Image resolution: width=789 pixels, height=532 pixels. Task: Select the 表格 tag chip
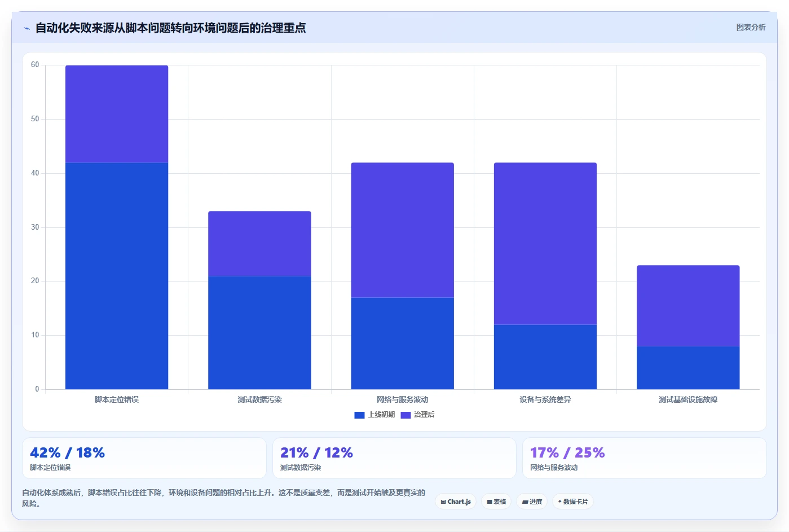pos(496,502)
